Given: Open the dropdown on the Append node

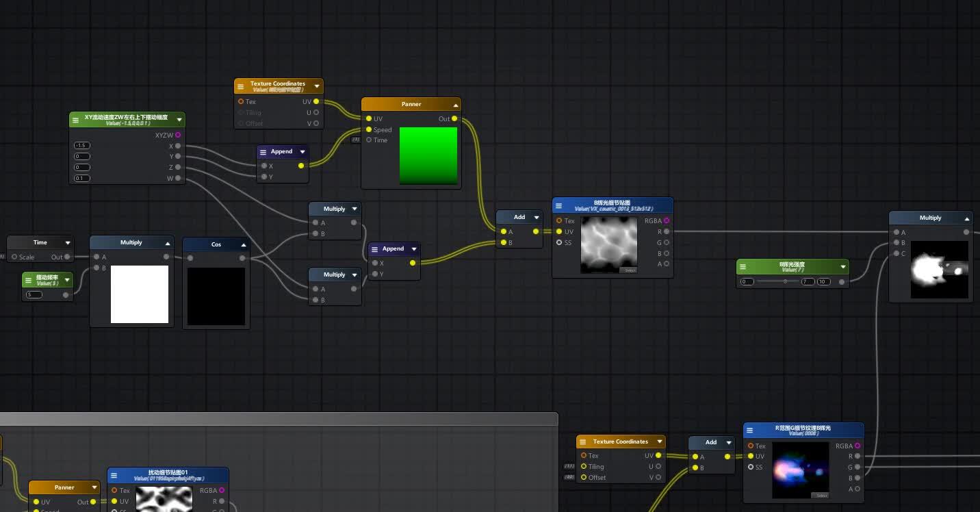Looking at the screenshot, I should click(x=302, y=151).
